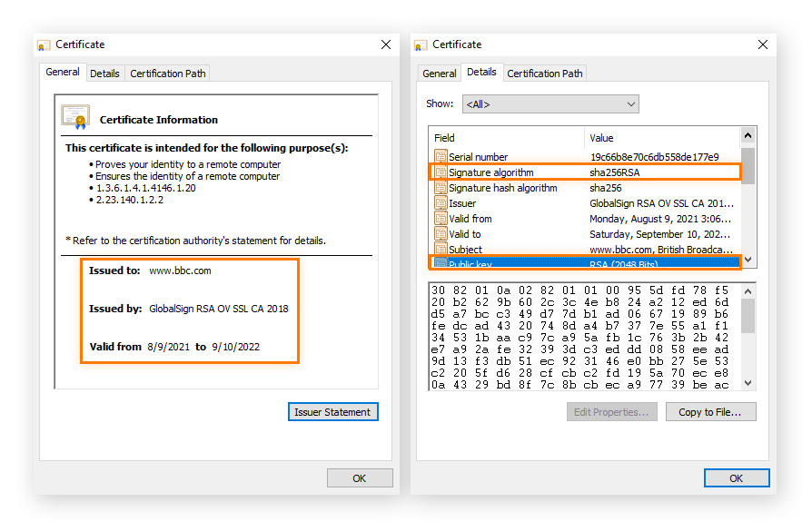The width and height of the screenshot is (812, 531).
Task: Open the Show <All> dropdown
Action: (550, 104)
